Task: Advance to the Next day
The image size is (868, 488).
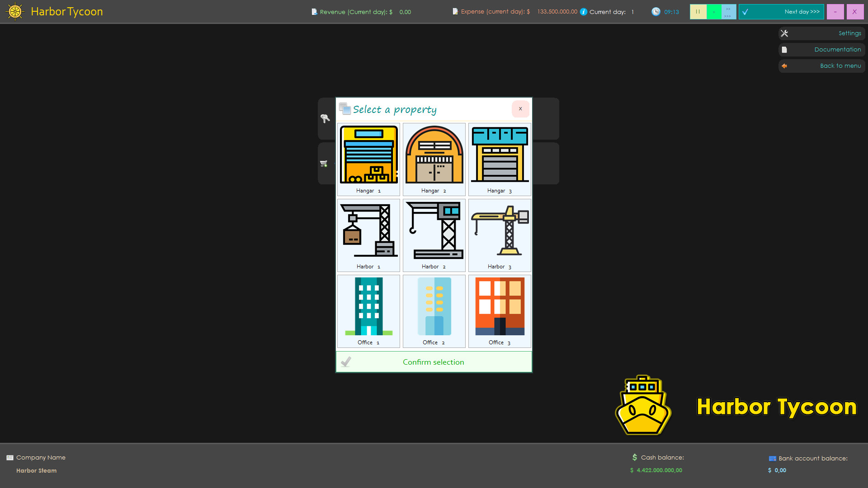Action: coord(781,12)
